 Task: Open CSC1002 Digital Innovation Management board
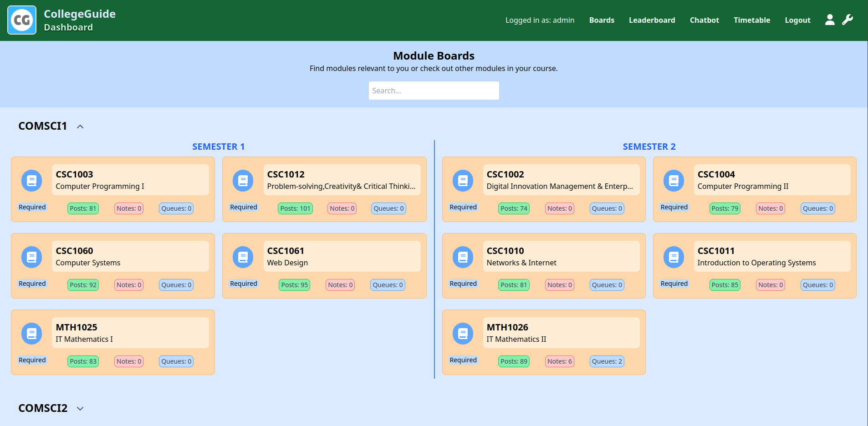(x=561, y=180)
